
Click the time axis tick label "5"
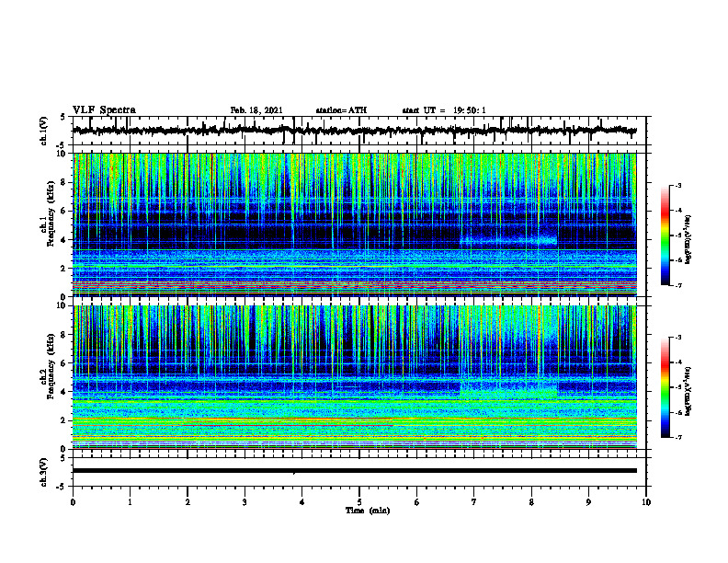tap(359, 502)
